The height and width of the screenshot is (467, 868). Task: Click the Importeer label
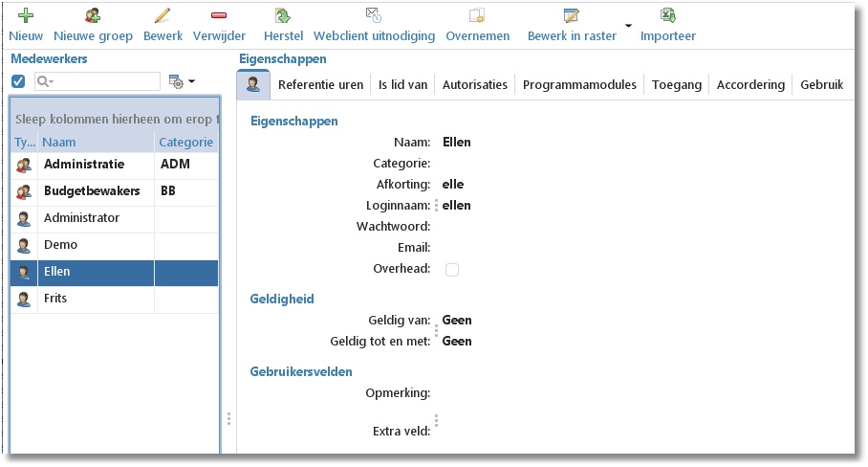coord(668,36)
